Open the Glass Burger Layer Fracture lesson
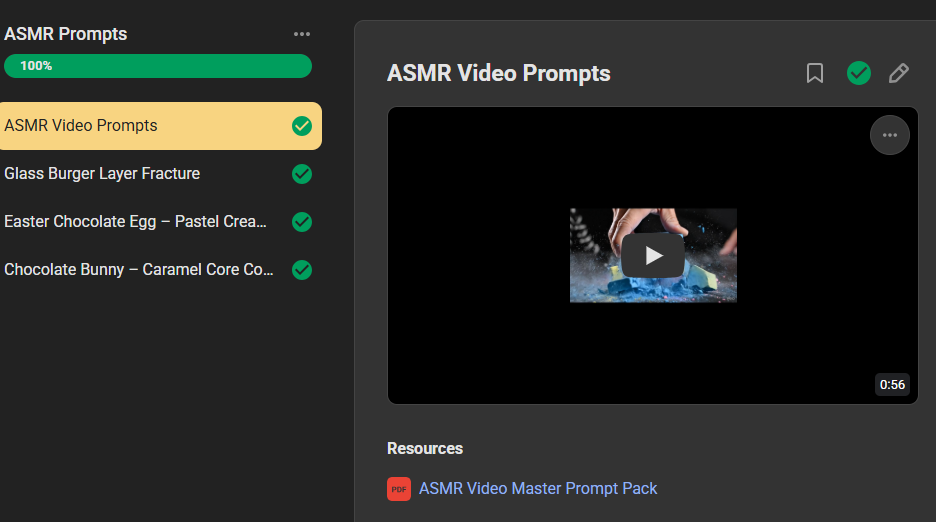This screenshot has width=936, height=522. coord(102,174)
